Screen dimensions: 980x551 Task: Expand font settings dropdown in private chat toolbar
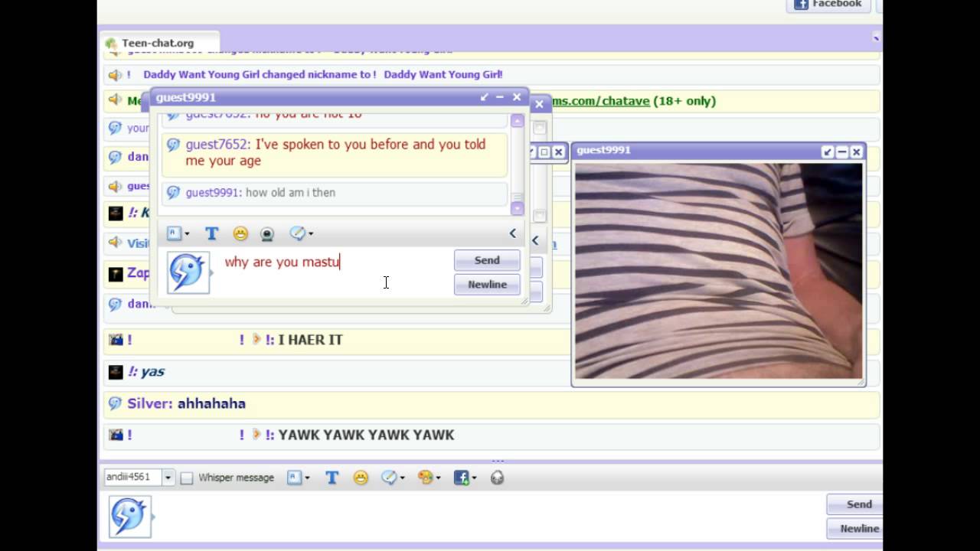point(178,234)
